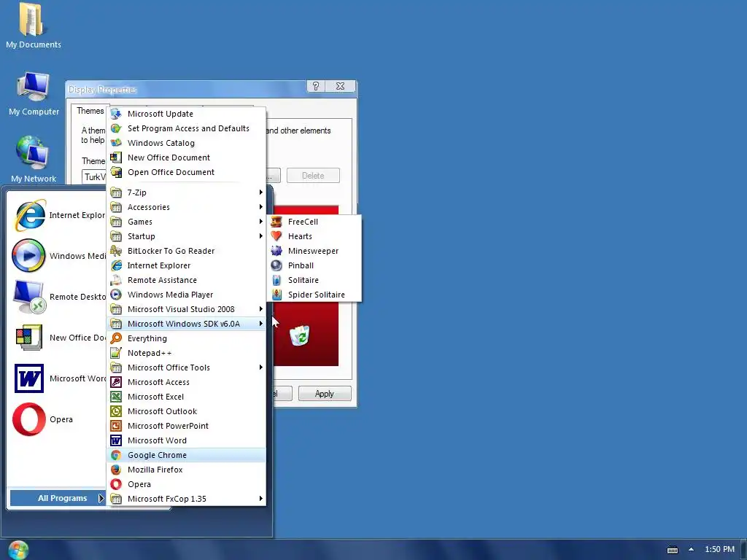747x560 pixels.
Task: Click Apply in Display Properties
Action: tap(325, 394)
